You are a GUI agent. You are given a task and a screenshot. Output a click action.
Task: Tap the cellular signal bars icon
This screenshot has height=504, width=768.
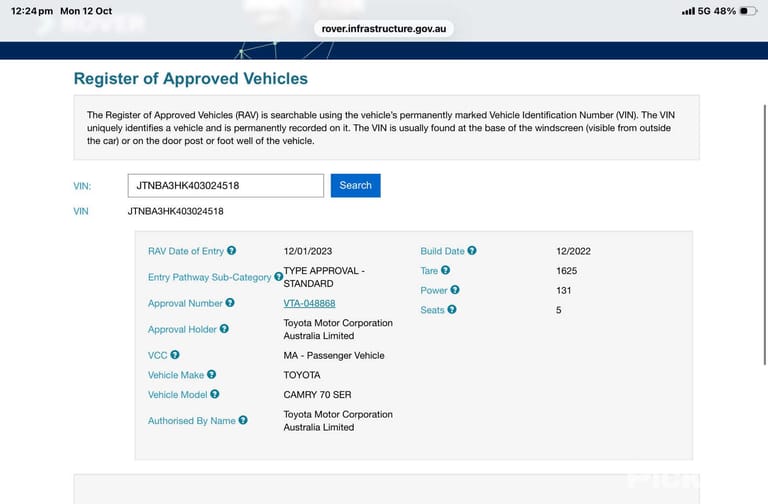[688, 11]
